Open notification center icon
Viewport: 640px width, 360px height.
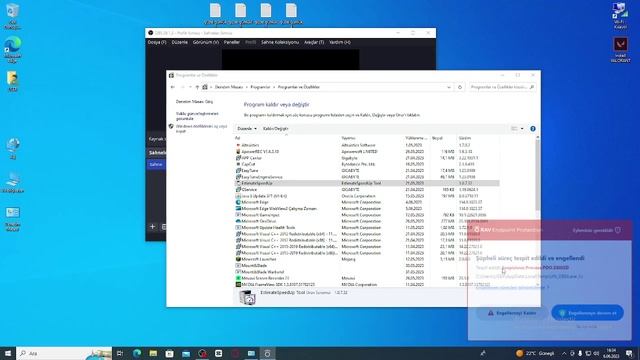pos(629,353)
